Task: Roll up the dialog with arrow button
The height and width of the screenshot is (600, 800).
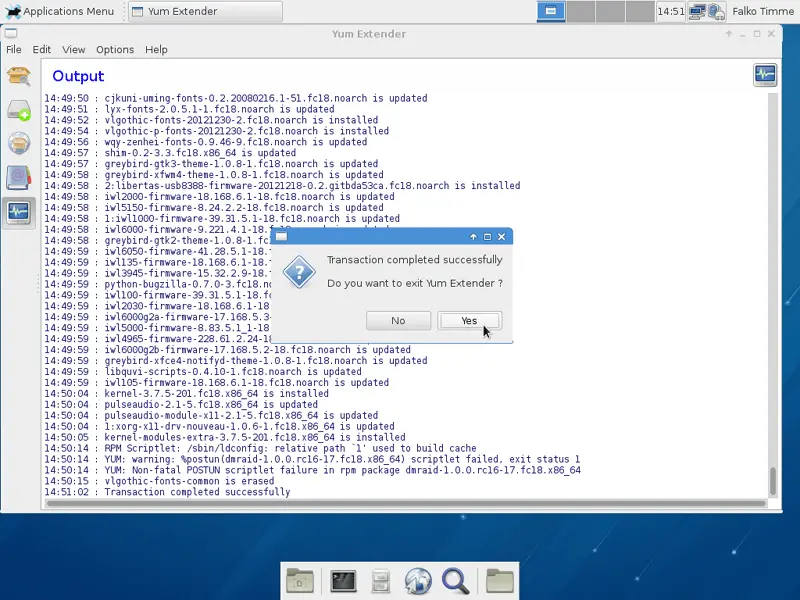Action: click(x=473, y=237)
